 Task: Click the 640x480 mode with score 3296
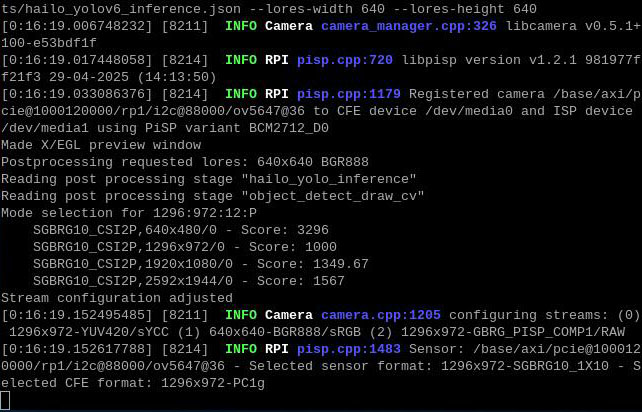(x=180, y=230)
